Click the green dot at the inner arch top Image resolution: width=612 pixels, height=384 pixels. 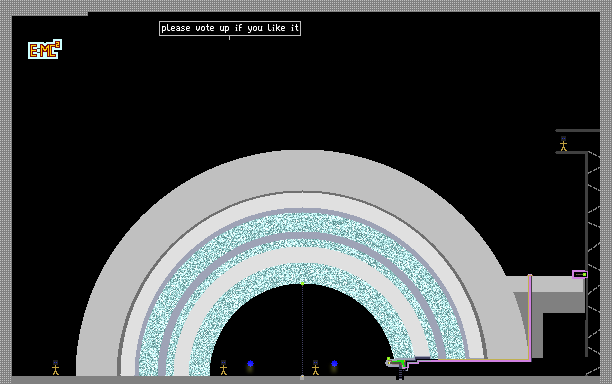tap(302, 283)
